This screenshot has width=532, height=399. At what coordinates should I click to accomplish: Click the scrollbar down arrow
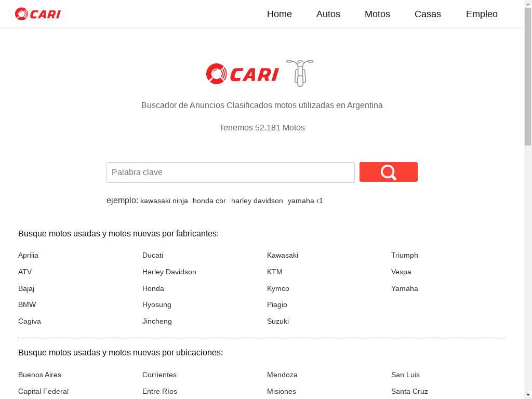click(x=528, y=395)
